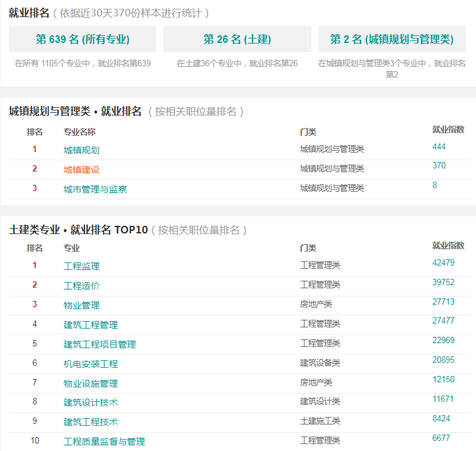Click the 第 2 名 (城镇规划与管理类) ranking box

click(x=392, y=39)
